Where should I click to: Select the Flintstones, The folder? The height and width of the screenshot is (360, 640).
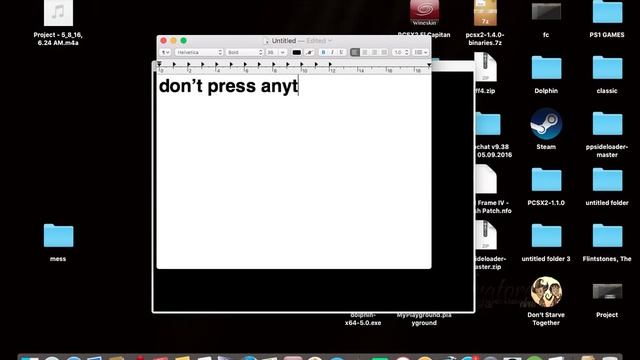[607, 236]
